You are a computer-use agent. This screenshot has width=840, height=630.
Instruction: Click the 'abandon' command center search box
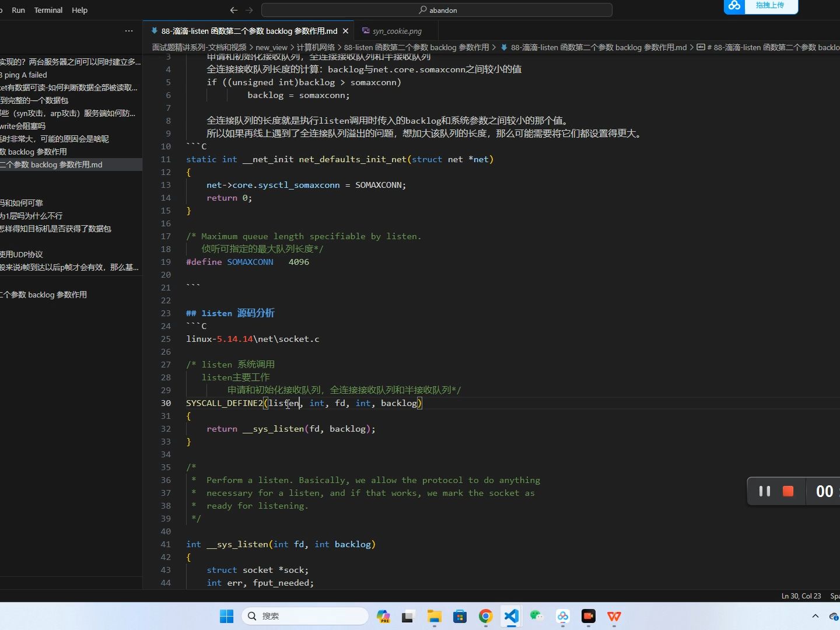437,10
